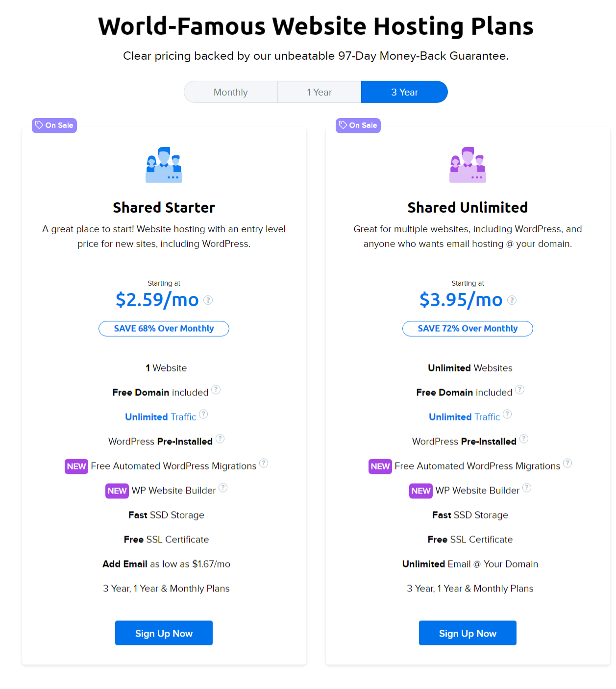Image resolution: width=616 pixels, height=689 pixels.
Task: Open the Free Domain tooltip on Shared Starter
Action: click(x=217, y=390)
